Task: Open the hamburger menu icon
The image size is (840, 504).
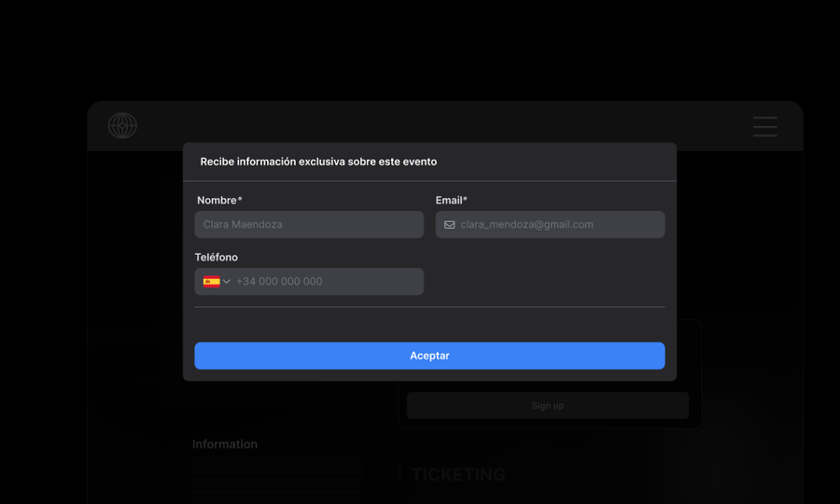Action: coord(765,126)
